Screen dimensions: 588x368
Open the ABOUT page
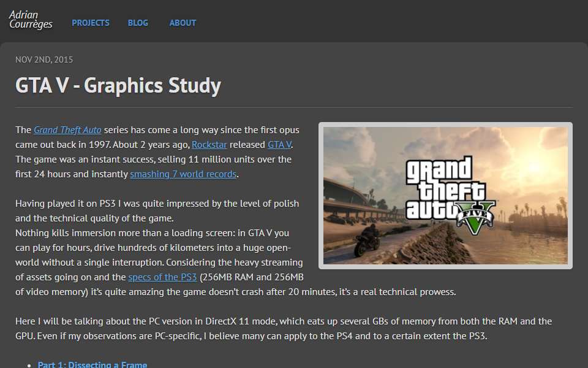(183, 23)
